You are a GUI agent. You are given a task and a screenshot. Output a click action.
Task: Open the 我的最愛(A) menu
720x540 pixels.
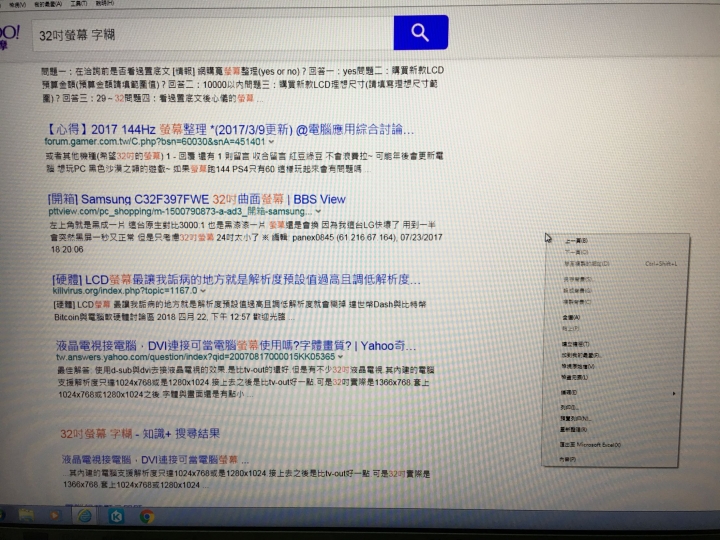tap(48, 4)
